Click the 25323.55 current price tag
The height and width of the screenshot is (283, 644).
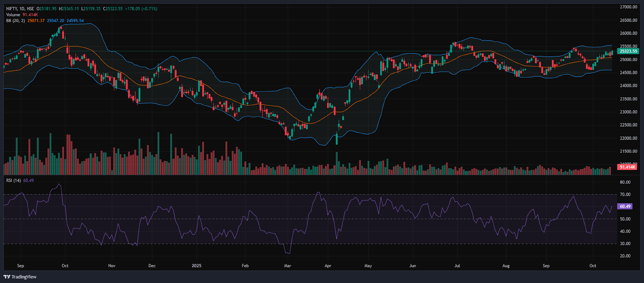(628, 51)
